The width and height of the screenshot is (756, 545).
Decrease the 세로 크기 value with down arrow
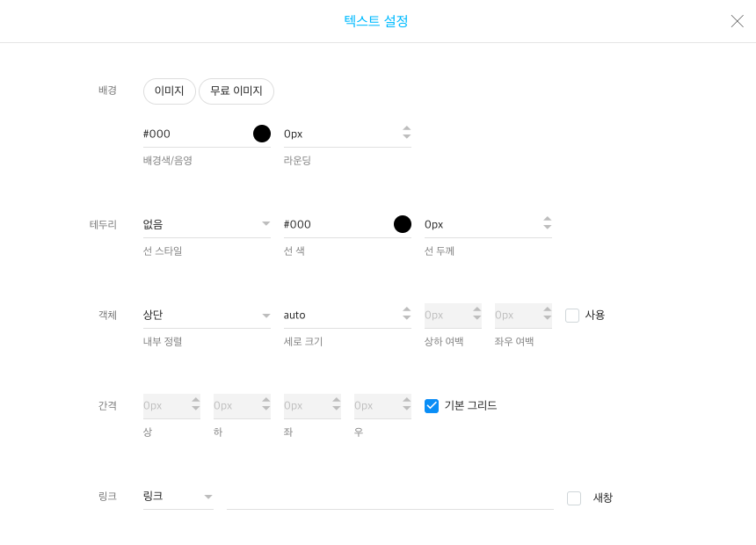[x=407, y=319]
